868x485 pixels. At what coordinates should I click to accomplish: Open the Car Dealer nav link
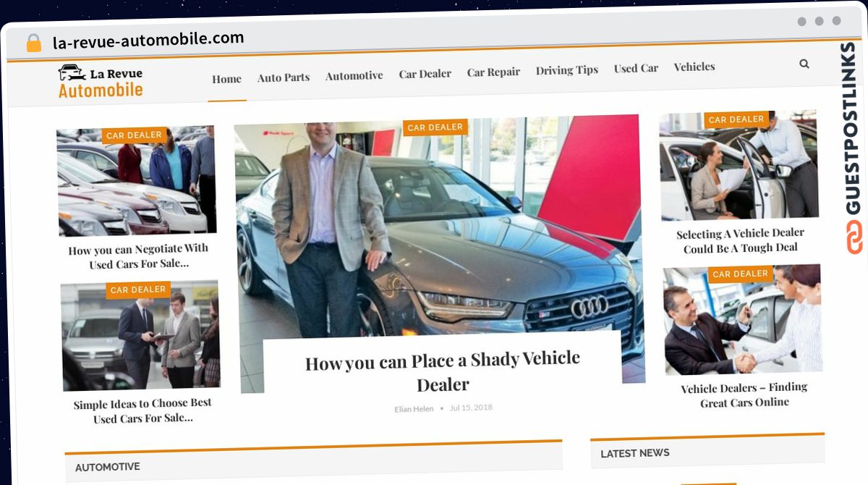[x=425, y=74]
